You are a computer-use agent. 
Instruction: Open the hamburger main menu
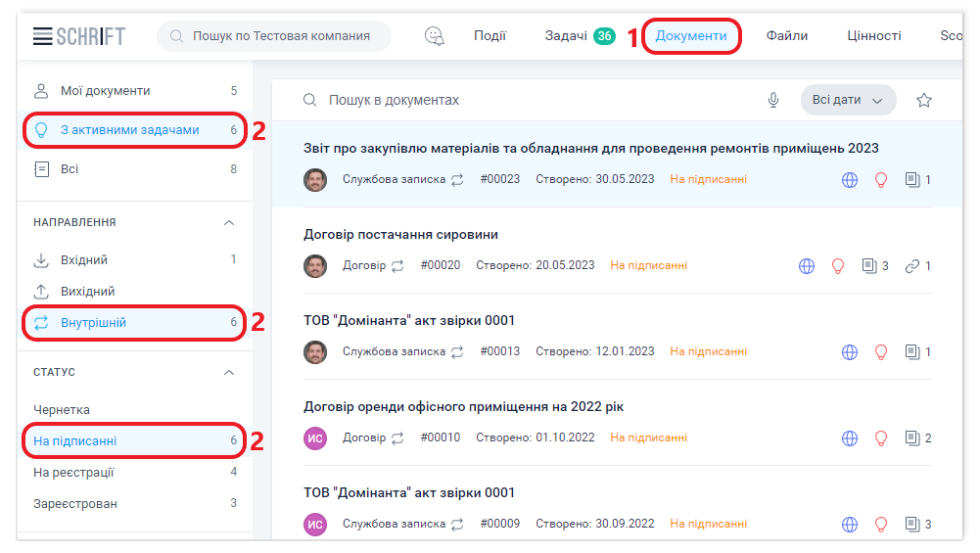click(42, 36)
